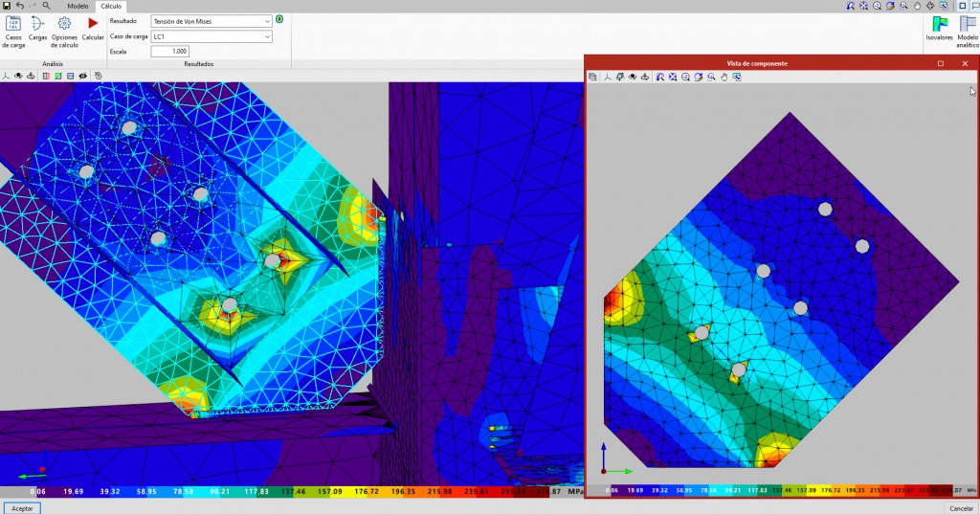This screenshot has width=980, height=514.
Task: Click the magnifier search icon in the title bar
Action: (46, 6)
